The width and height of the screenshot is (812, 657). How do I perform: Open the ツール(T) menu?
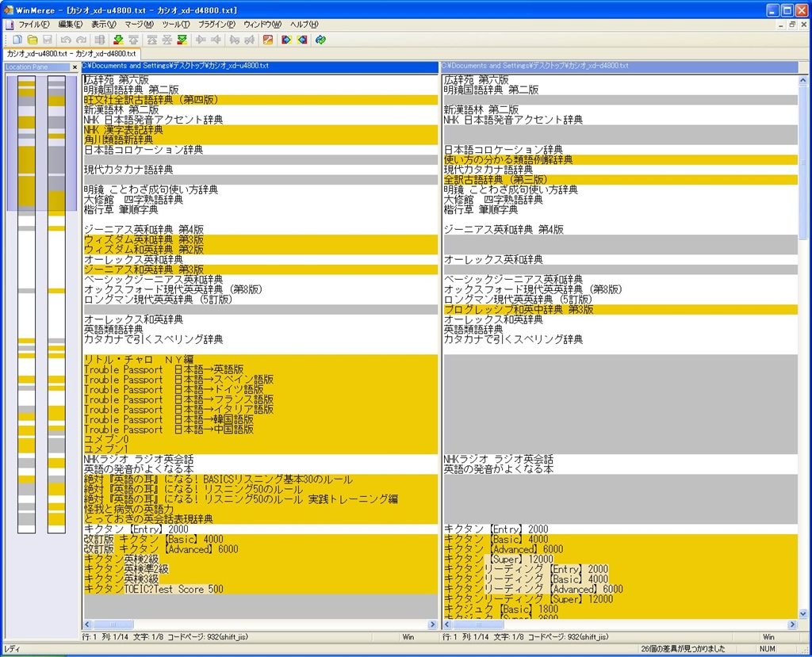pos(176,25)
